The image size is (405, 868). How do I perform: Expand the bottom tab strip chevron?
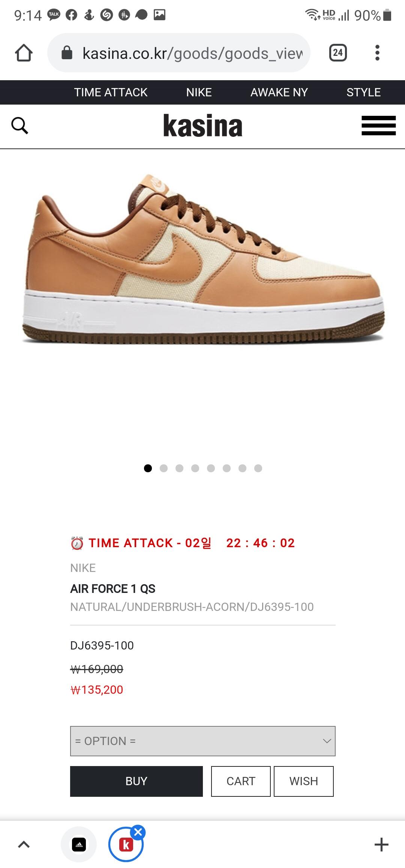[24, 844]
